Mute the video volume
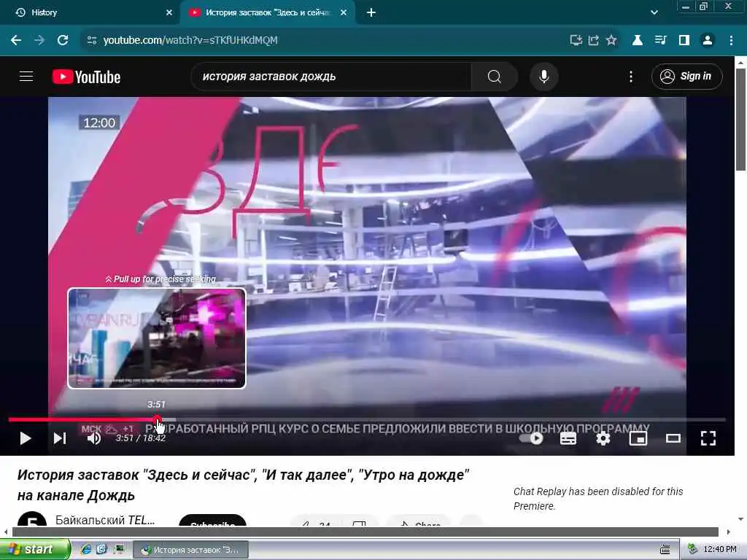This screenshot has height=560, width=747. coord(94,438)
